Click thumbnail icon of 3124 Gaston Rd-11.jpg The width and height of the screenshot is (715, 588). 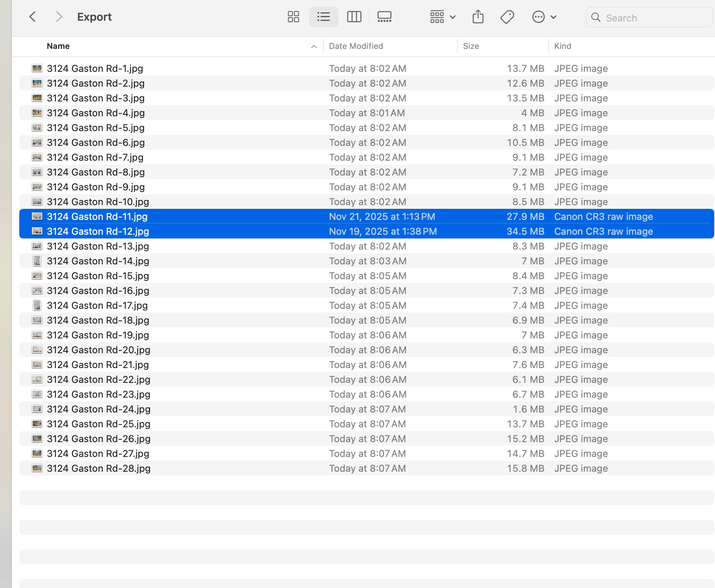tap(37, 216)
